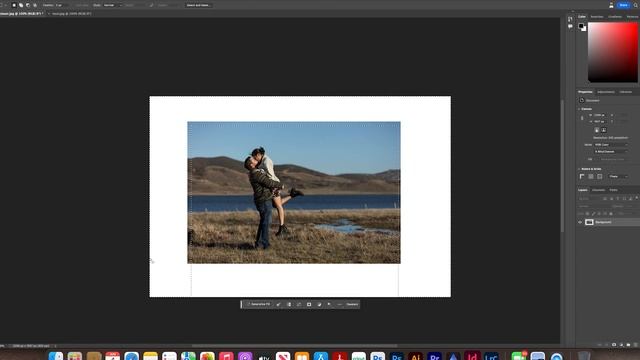Viewport: 640px width, 360px height.
Task: Open the Color panel tab
Action: click(x=582, y=17)
